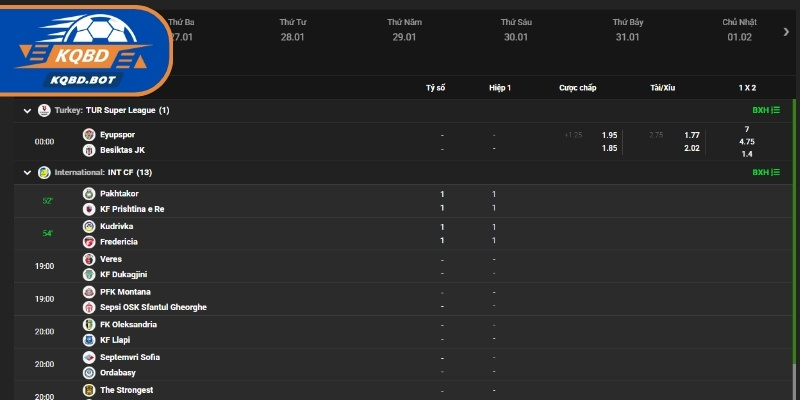Click the International league globe icon
The image size is (800, 400).
tap(44, 172)
